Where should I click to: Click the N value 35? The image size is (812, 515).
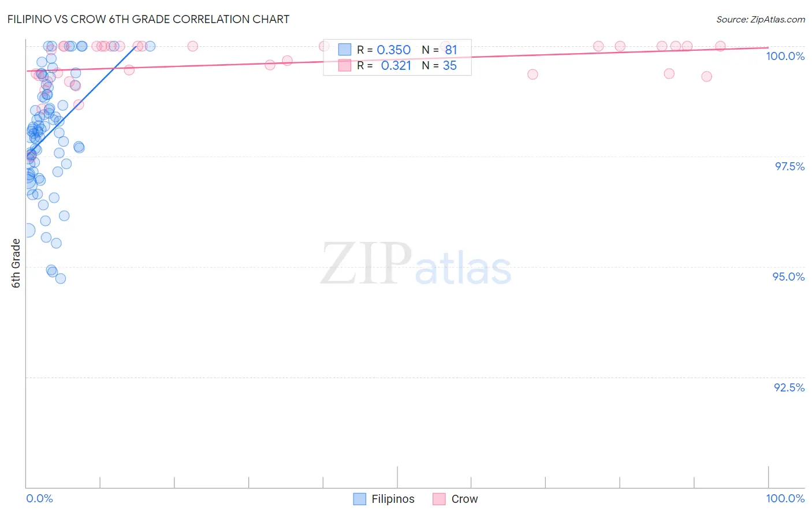(x=449, y=65)
